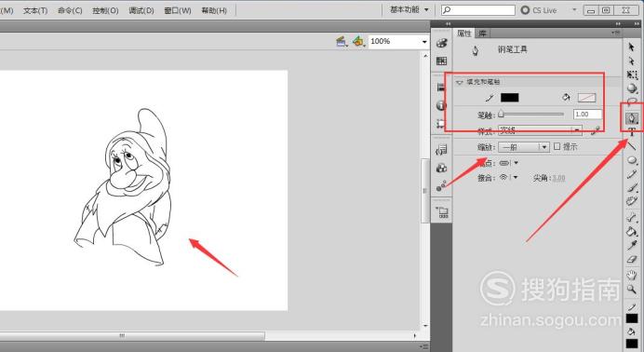Click the stroke value field showing 1.00
The width and height of the screenshot is (644, 352).
coord(587,115)
